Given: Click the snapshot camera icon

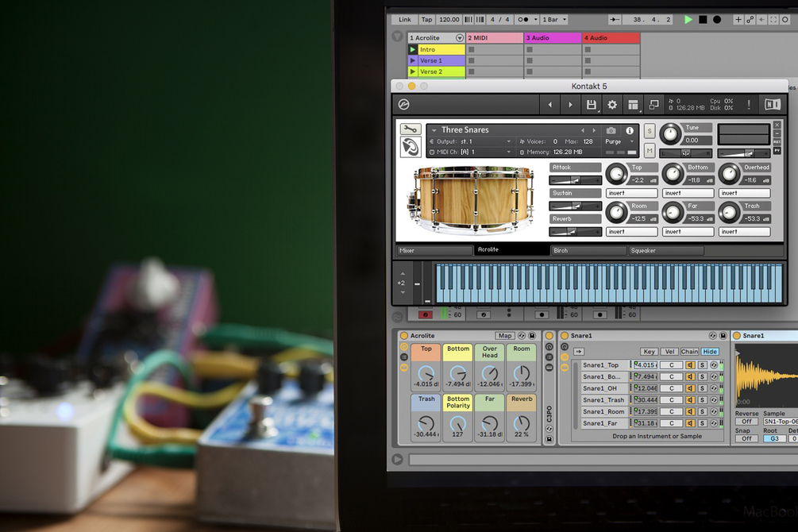Looking at the screenshot, I should 611,130.
